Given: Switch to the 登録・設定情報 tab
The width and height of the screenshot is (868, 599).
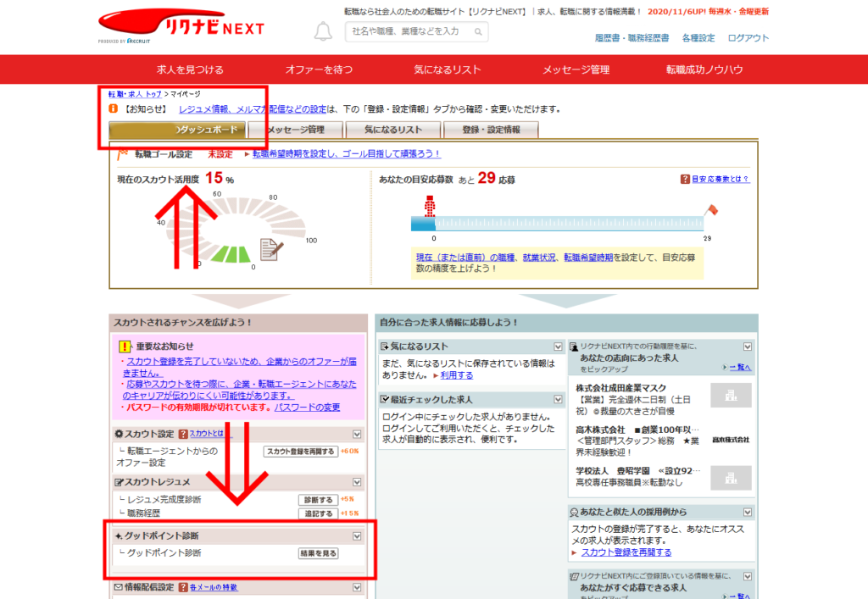Looking at the screenshot, I should point(491,130).
